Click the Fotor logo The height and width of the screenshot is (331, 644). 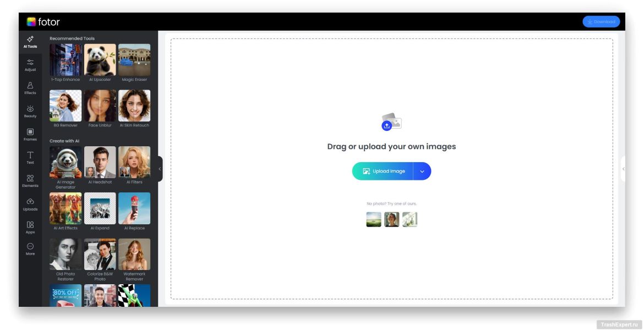(x=43, y=22)
